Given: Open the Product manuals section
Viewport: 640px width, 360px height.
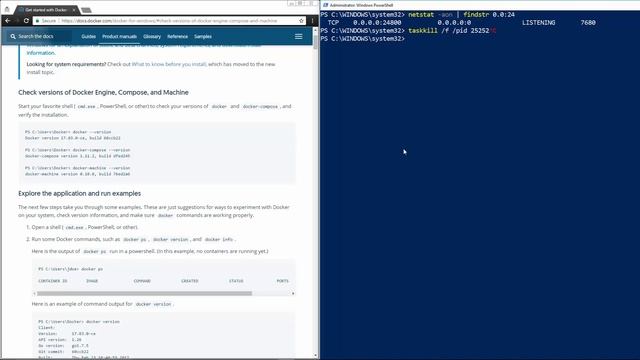Looking at the screenshot, I should 119,36.
